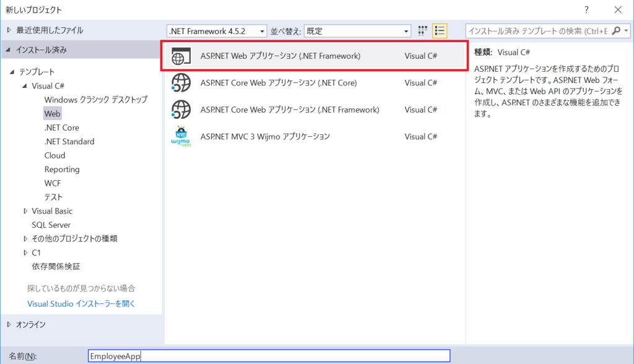Image resolution: width=634 pixels, height=364 pixels.
Task: Collapse the テンプレート tree node
Action: pos(12,72)
